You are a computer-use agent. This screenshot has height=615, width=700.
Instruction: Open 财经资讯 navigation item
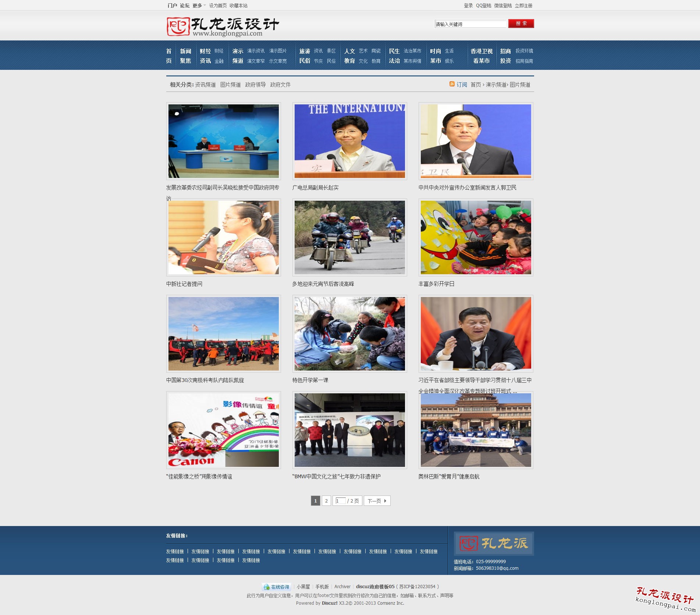(x=205, y=56)
